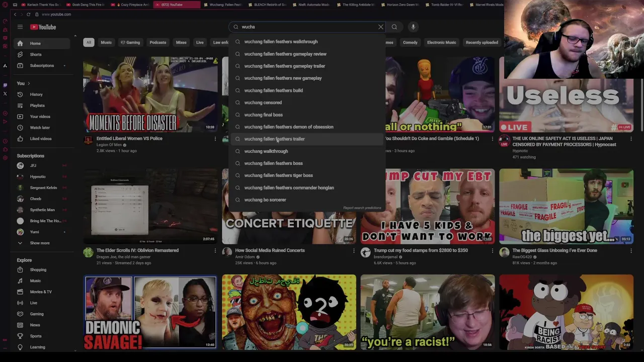Open Liked videos in the sidebar
This screenshot has height=362, width=644.
tap(42, 139)
